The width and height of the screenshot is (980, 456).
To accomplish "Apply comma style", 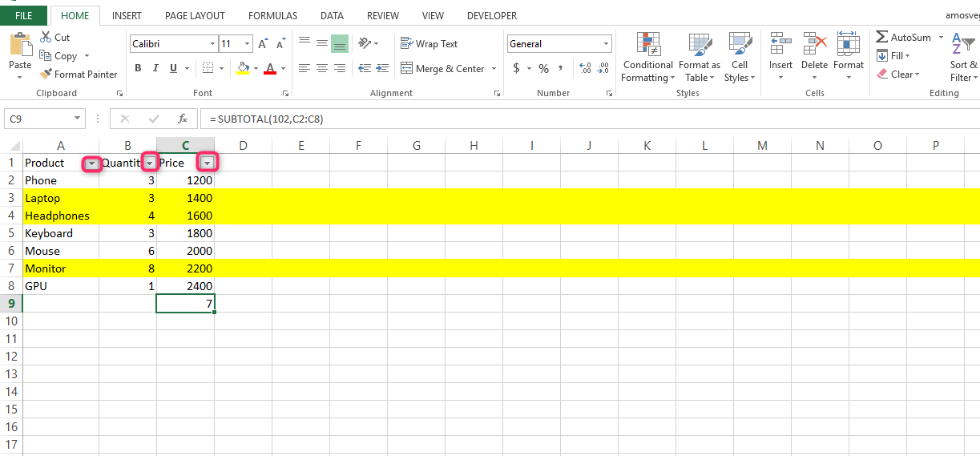I will [x=560, y=68].
